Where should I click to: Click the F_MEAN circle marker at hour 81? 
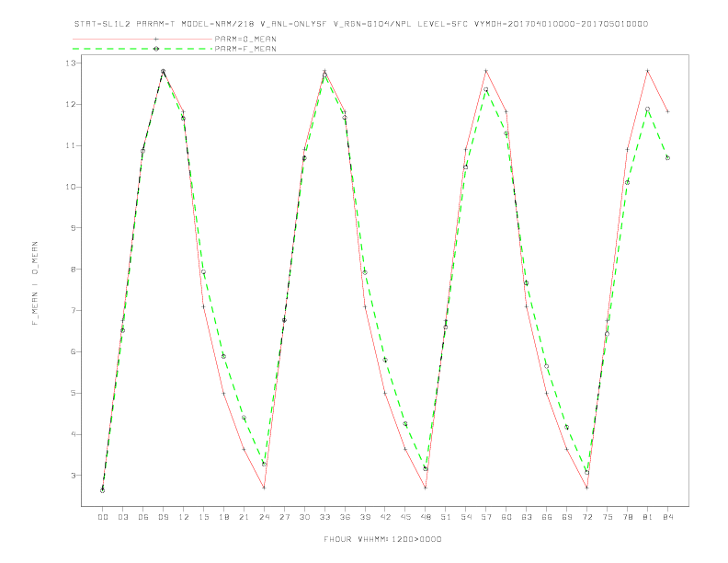648,109
